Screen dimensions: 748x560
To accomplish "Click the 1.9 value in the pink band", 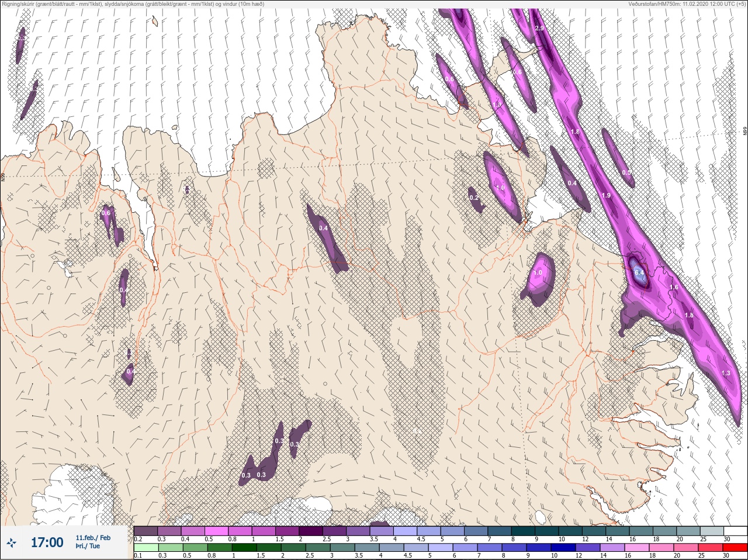I will pyautogui.click(x=606, y=195).
